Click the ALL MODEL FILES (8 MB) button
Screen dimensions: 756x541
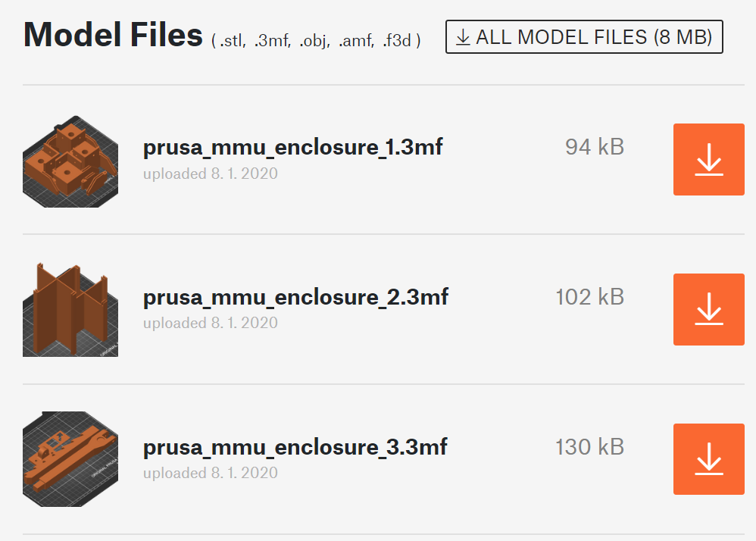coord(584,37)
